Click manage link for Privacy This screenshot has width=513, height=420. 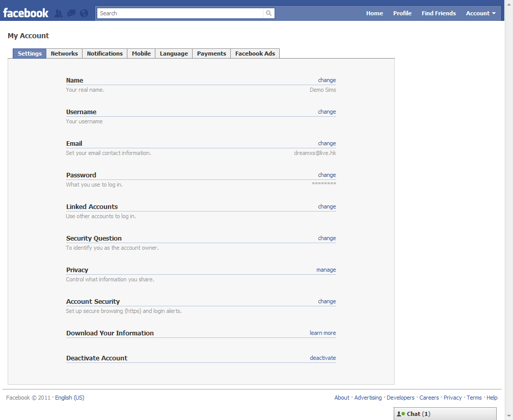[326, 270]
